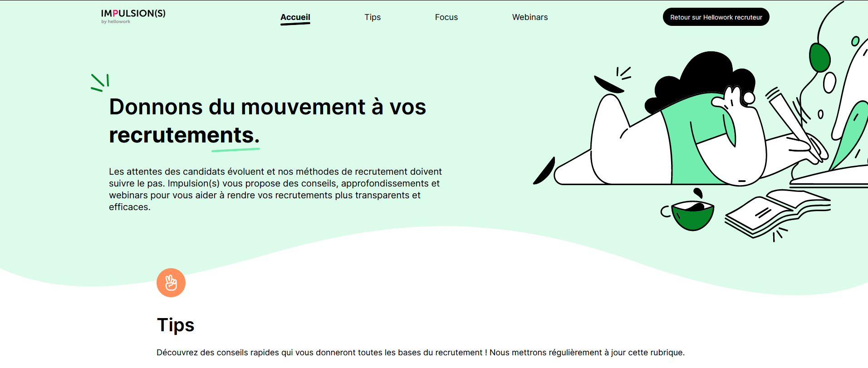Click the headline 'Donnons du mouvement à vos recrutements.'
The image size is (868, 368).
click(x=268, y=121)
